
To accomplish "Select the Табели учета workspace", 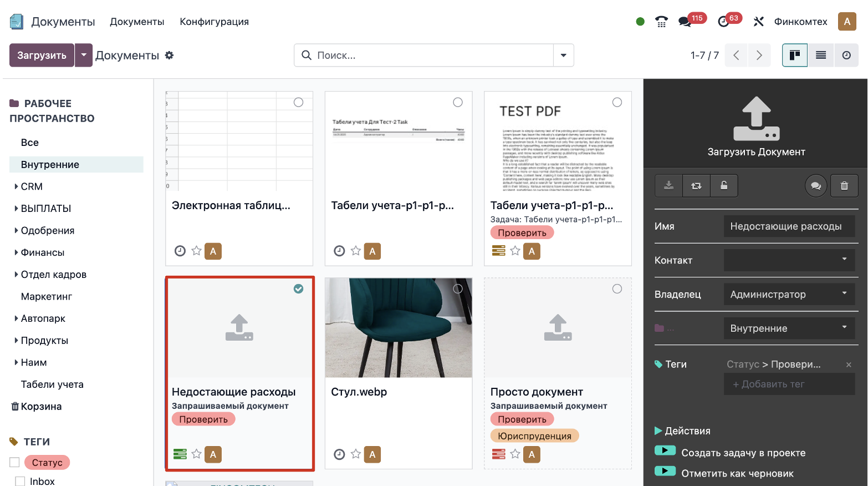I will [x=52, y=384].
